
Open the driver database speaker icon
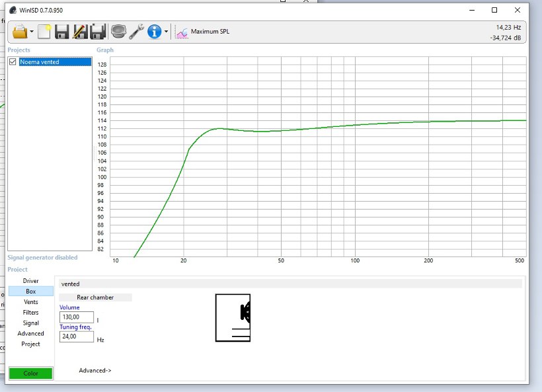pyautogui.click(x=118, y=31)
